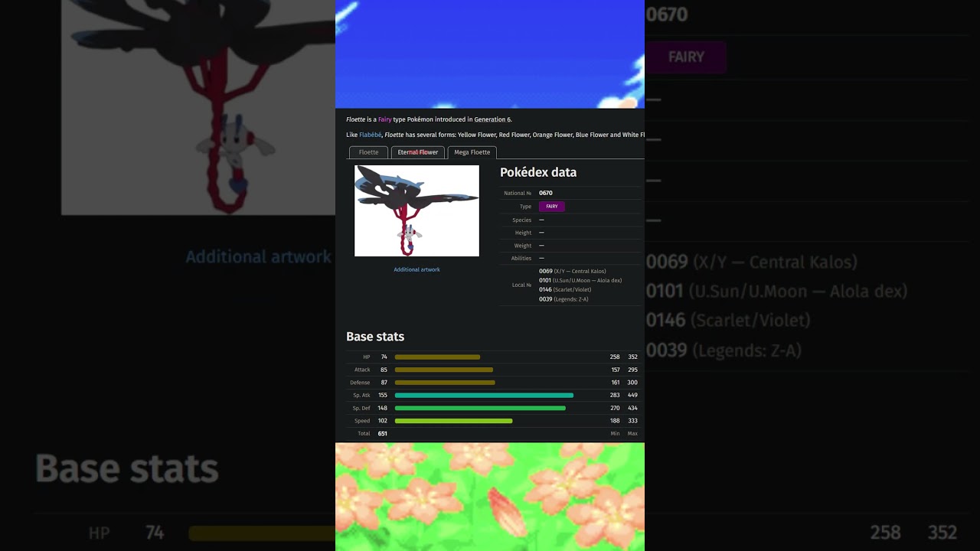
Task: Select the small sharp 0039 Legends: Z-A entry
Action: tap(563, 299)
